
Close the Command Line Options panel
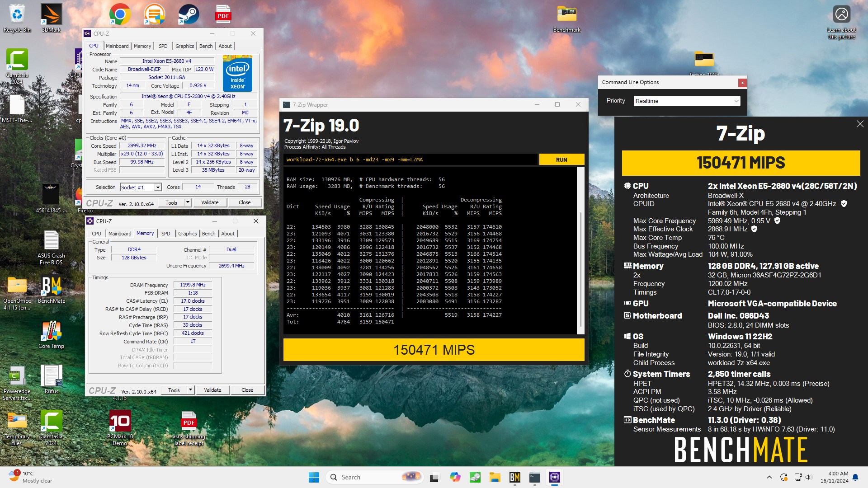tap(742, 83)
